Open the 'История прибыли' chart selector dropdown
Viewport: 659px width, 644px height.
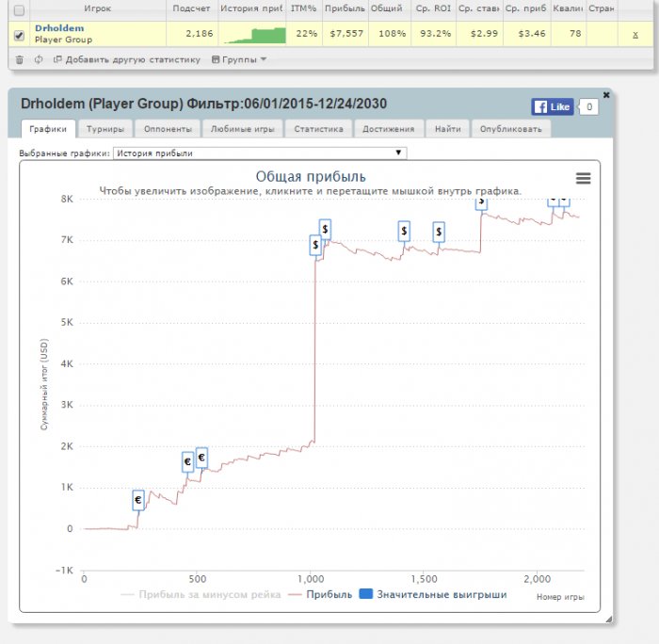261,153
